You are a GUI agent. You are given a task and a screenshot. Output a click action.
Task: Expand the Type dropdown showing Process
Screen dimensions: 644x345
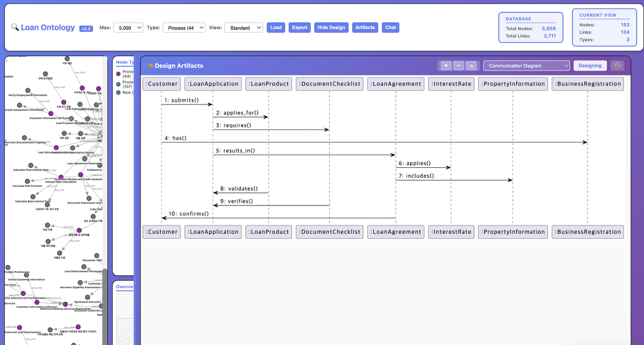184,27
